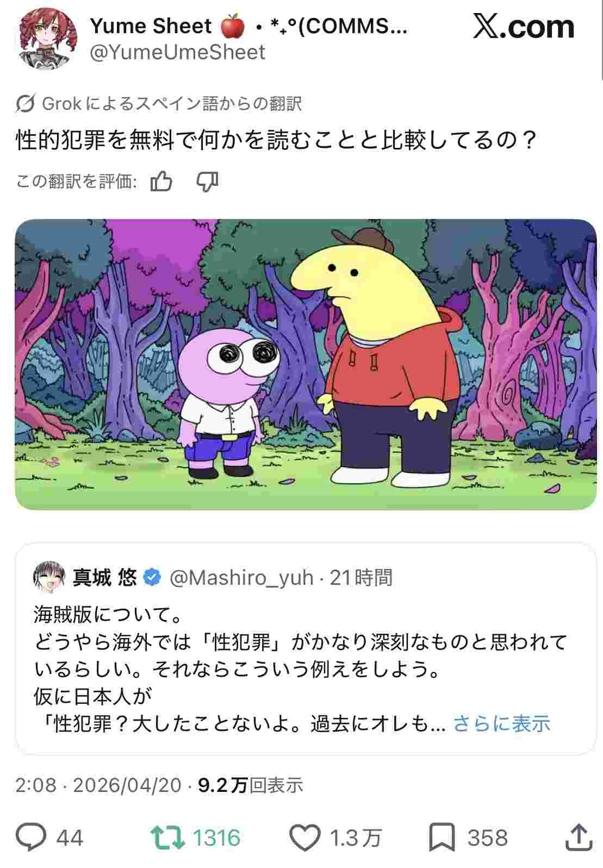Bookmark the post with the bookmark icon
Screen dimensions: 603x868
pos(442,838)
